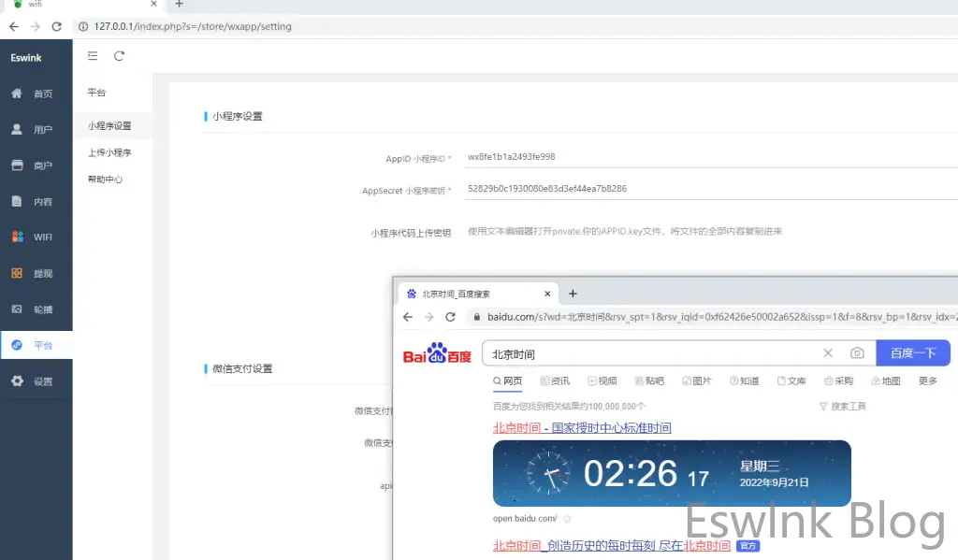The height and width of the screenshot is (560, 958).
Task: Click the home icon in the Eswink sidebar
Action: click(17, 93)
